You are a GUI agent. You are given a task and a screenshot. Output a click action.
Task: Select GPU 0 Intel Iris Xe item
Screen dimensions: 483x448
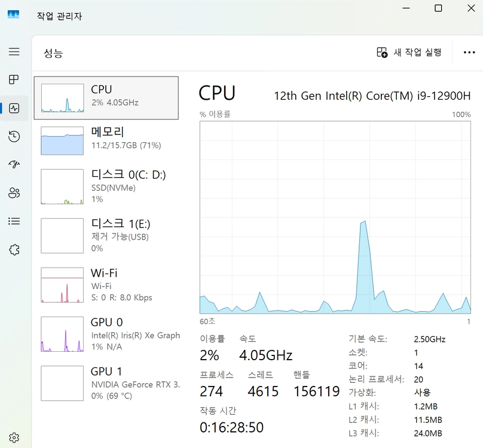[x=106, y=334]
